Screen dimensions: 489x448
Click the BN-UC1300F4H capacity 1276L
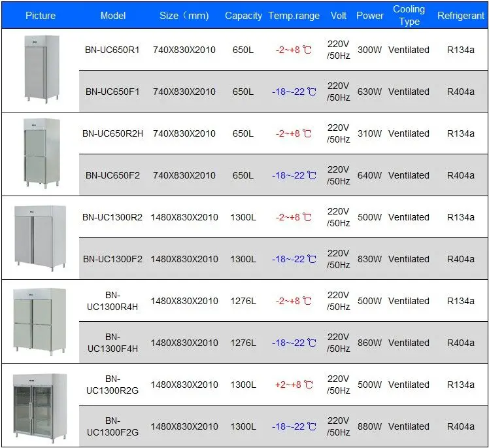coord(243,343)
